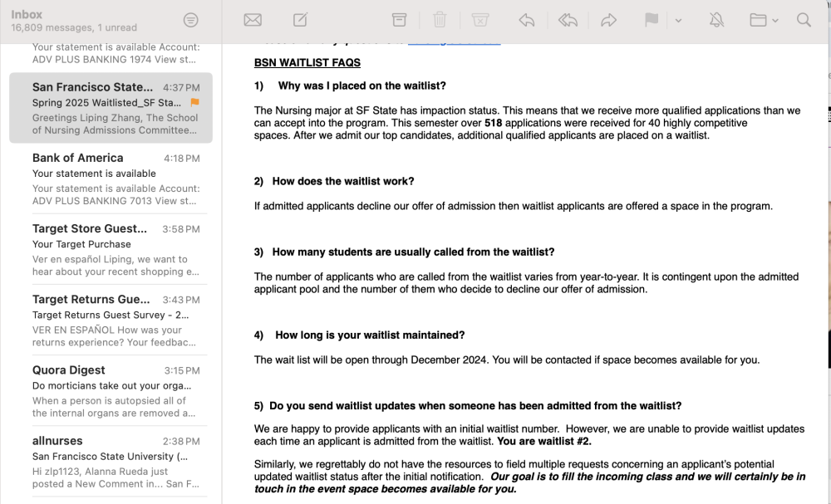Screen dimensions: 831x504
Task: Flag the selected message
Action: point(652,20)
